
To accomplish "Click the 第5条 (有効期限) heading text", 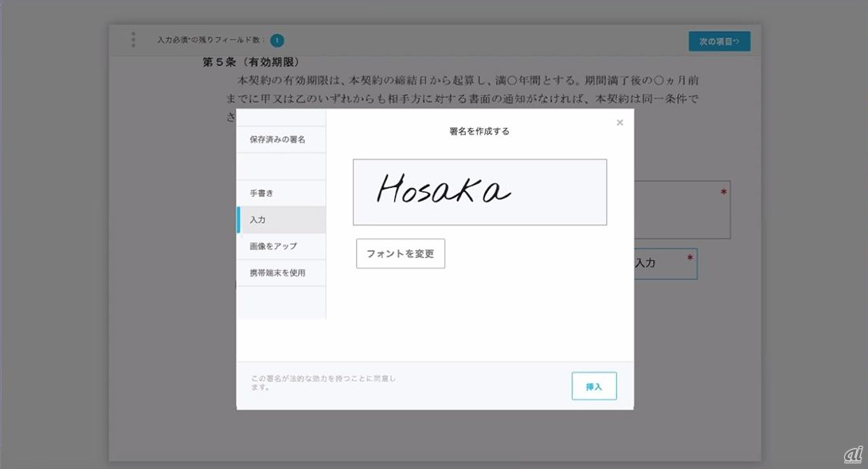I will [x=251, y=62].
